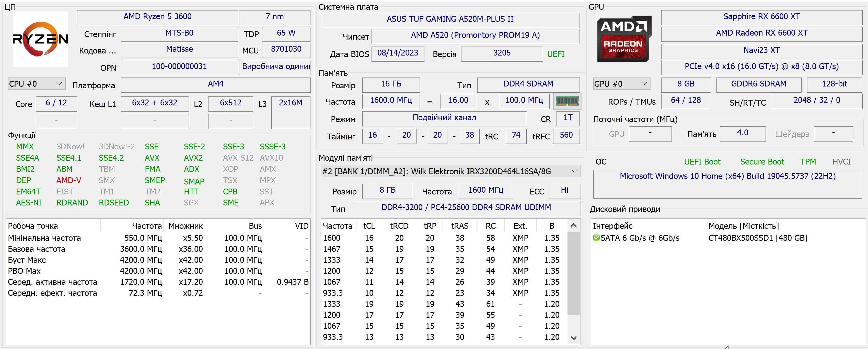
Task: Click the 65 W TDP value
Action: tap(286, 34)
